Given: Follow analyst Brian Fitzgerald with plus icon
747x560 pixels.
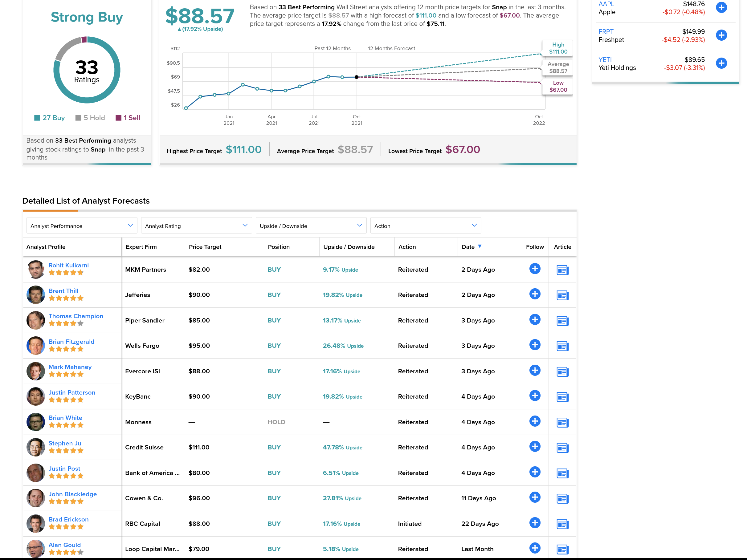Looking at the screenshot, I should 535,345.
